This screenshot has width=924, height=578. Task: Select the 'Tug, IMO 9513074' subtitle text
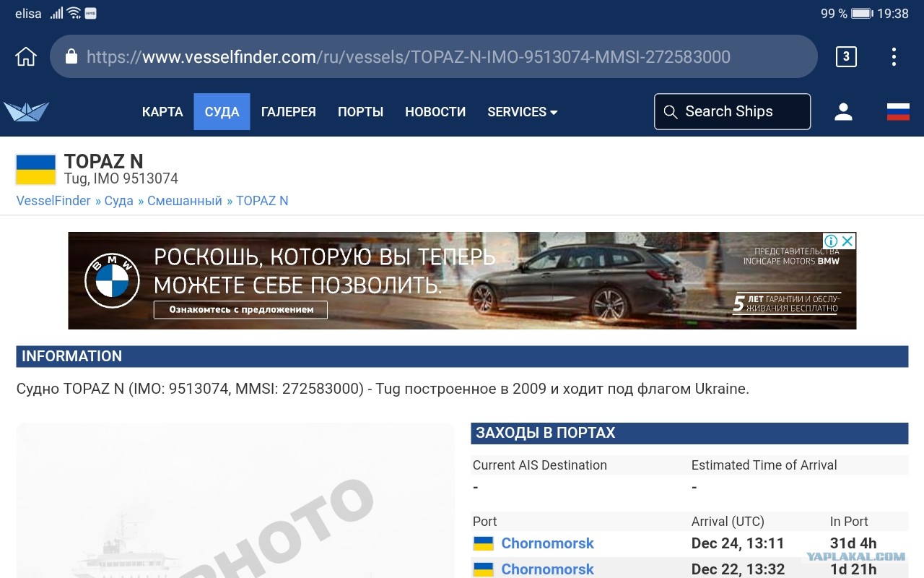pos(121,178)
